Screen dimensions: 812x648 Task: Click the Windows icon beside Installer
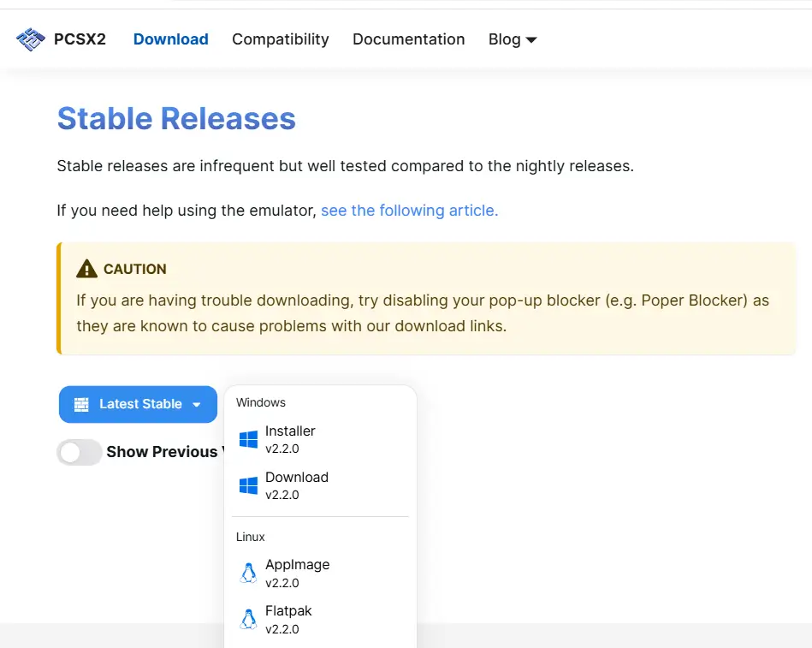(249, 439)
